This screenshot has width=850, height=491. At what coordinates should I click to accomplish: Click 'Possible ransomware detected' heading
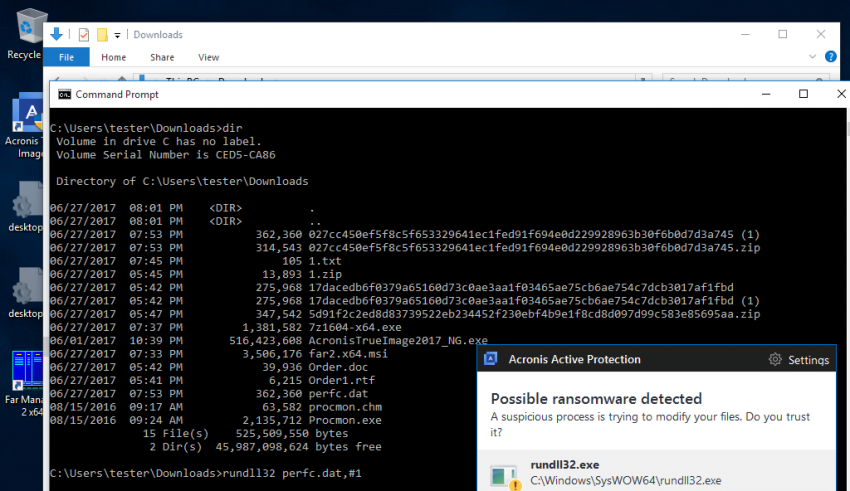pyautogui.click(x=596, y=399)
